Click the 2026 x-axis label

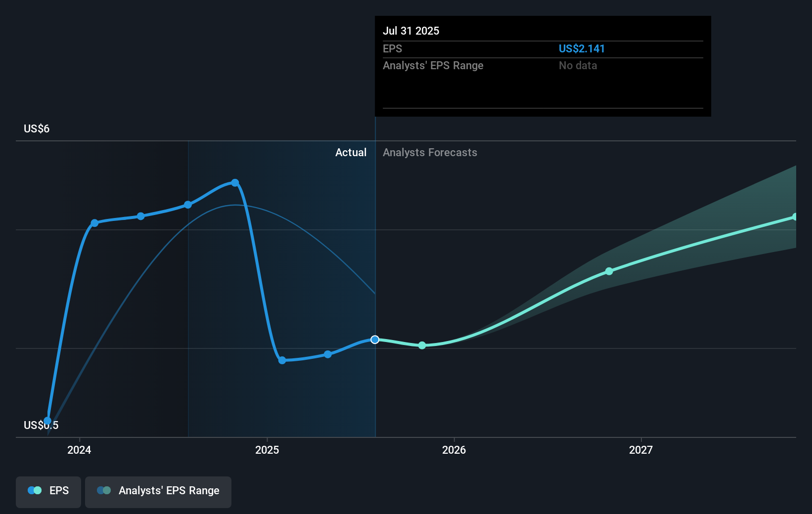coord(454,450)
